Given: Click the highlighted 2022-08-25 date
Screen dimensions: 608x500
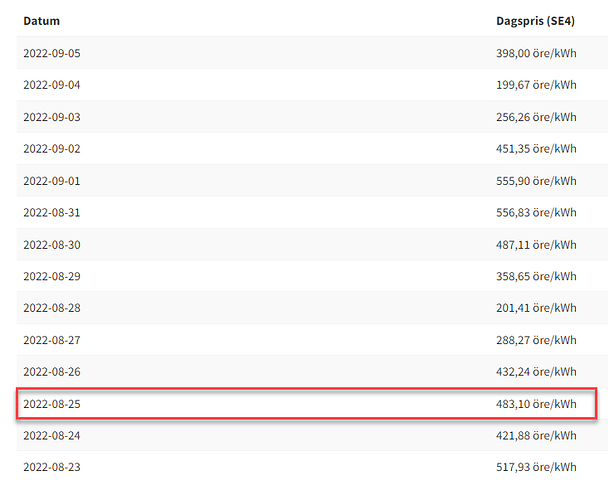Looking at the screenshot, I should (x=52, y=404).
